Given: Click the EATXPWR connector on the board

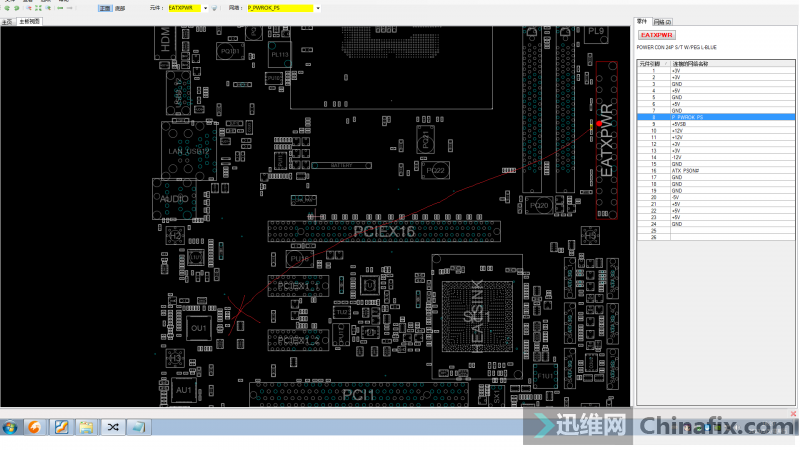Looking at the screenshot, I should 607,140.
